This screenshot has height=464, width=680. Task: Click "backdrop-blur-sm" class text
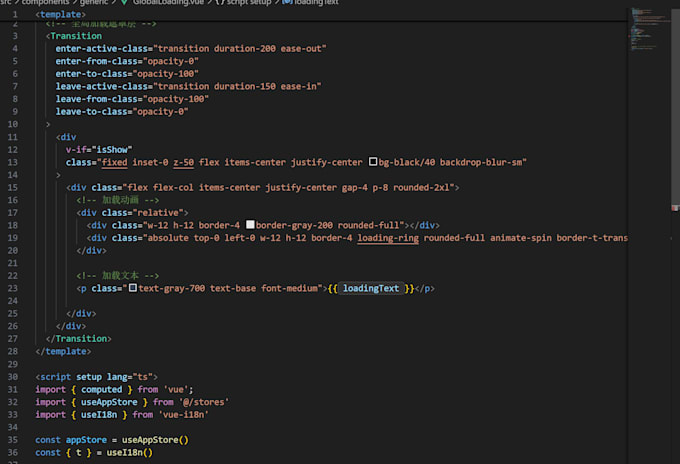tap(481, 162)
